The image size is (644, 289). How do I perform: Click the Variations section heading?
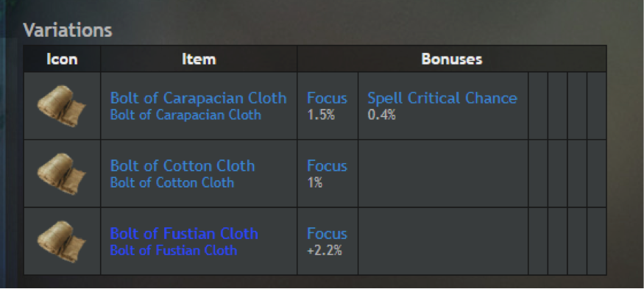click(x=68, y=30)
